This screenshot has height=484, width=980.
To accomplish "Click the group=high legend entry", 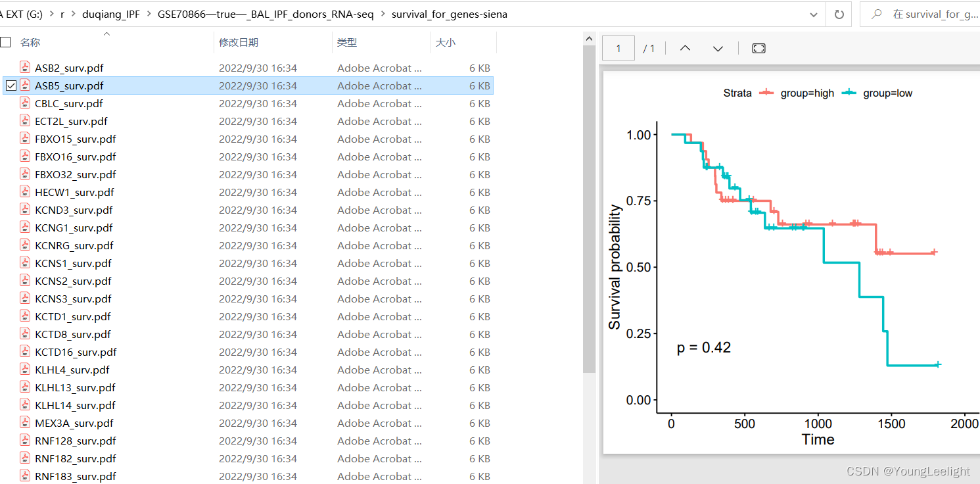I will pos(797,93).
